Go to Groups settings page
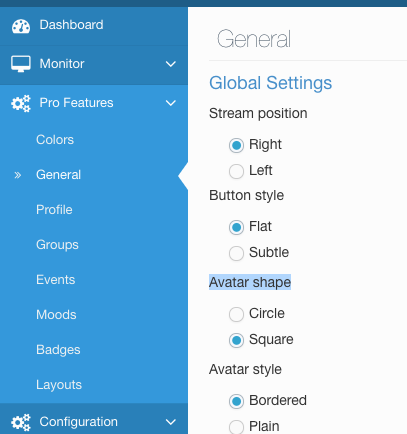Viewport: 407px width, 434px height. [x=57, y=245]
